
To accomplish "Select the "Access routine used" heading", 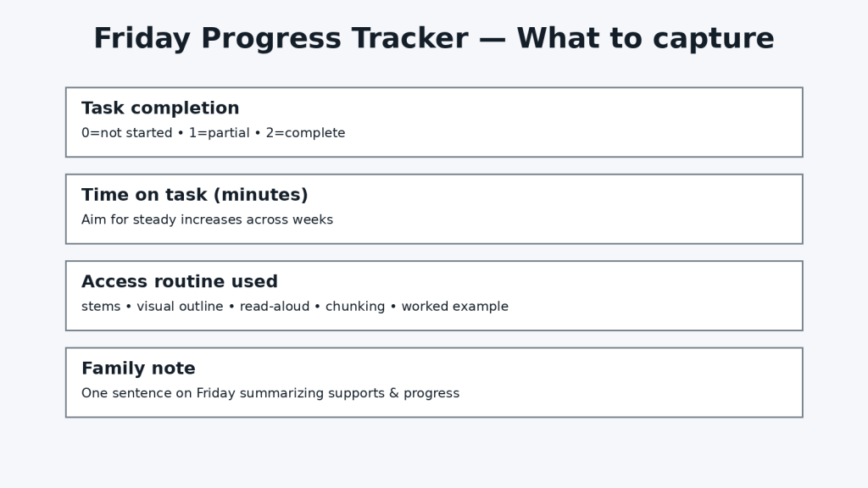I will click(180, 282).
